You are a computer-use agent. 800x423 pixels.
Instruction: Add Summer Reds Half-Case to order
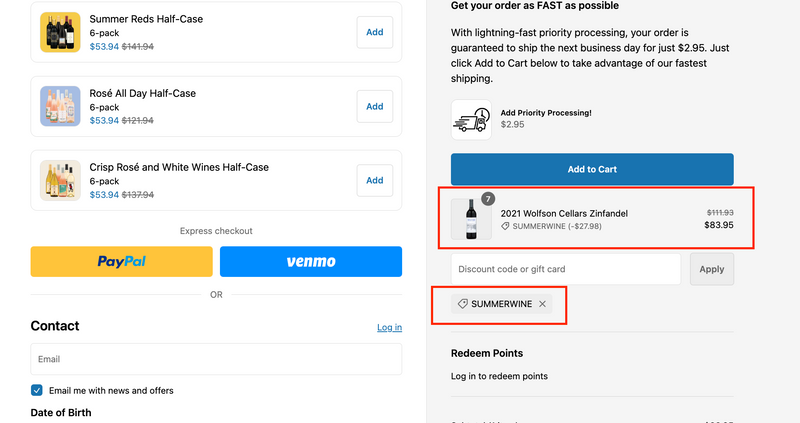tap(374, 32)
